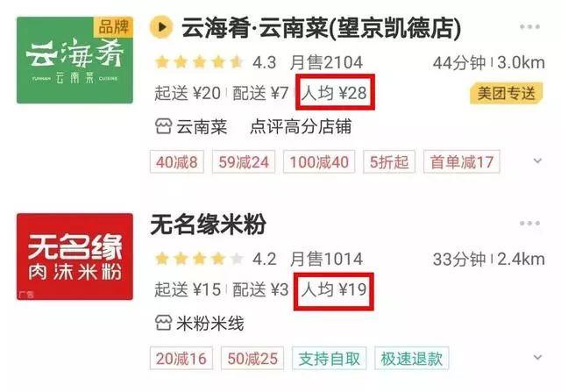Click the 美团专送 delivery badge
This screenshot has width=561, height=392.
(507, 94)
